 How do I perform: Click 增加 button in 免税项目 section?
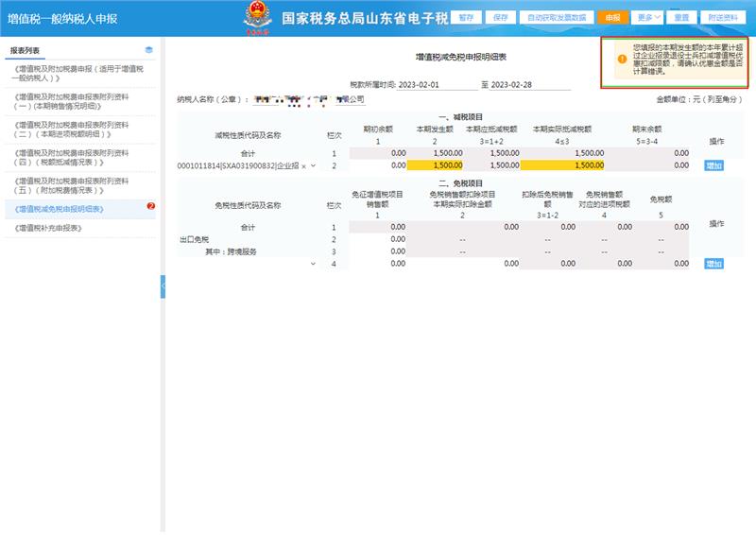point(713,264)
